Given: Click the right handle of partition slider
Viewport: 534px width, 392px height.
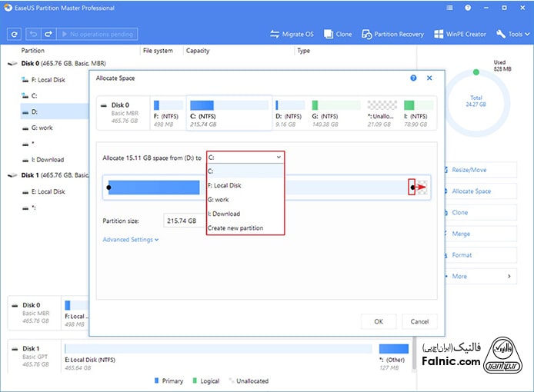Looking at the screenshot, I should pyautogui.click(x=412, y=187).
